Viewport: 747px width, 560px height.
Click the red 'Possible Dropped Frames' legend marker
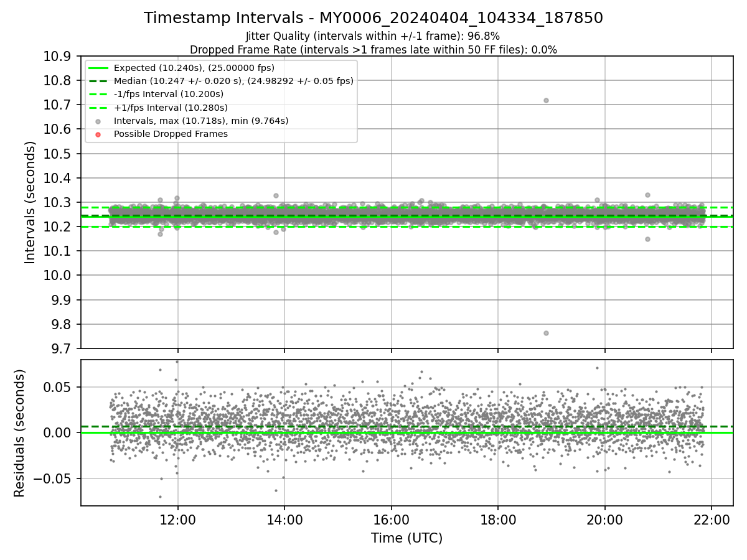coord(98,134)
